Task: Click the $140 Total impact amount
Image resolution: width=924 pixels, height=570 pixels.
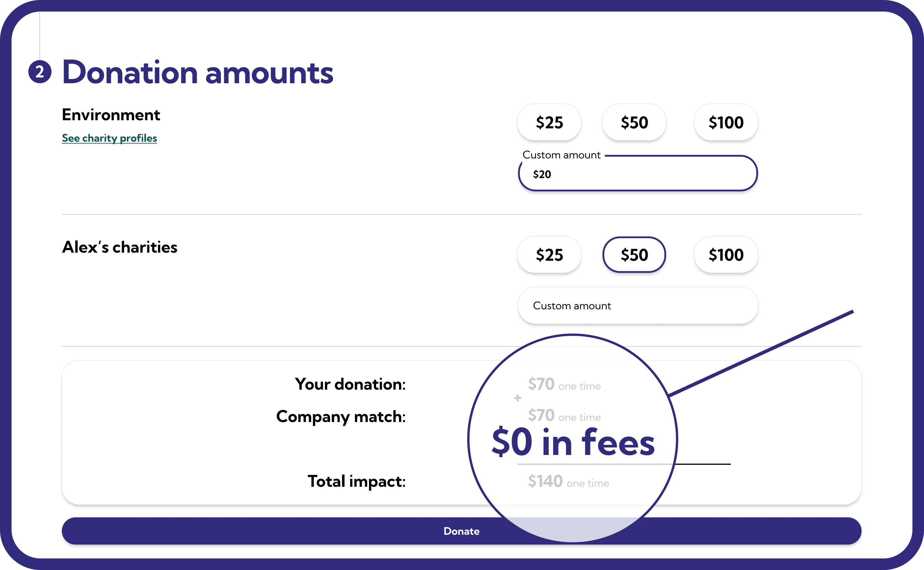Action: point(545,482)
